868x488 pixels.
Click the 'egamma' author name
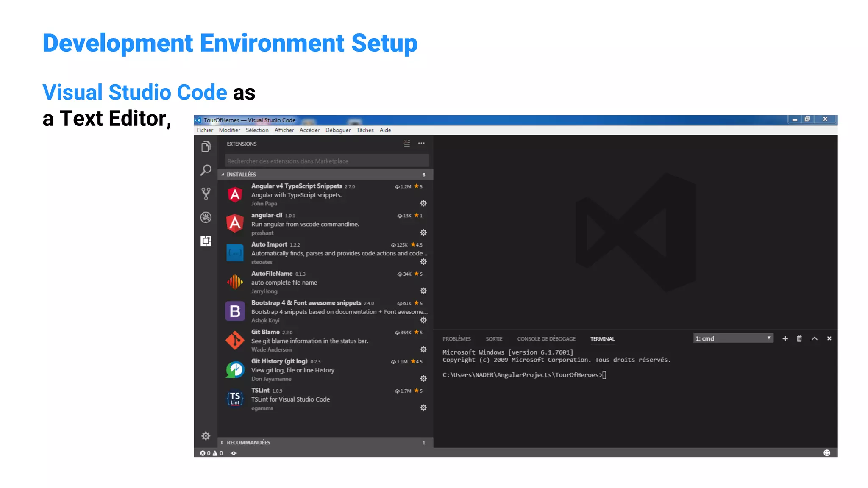tap(262, 408)
